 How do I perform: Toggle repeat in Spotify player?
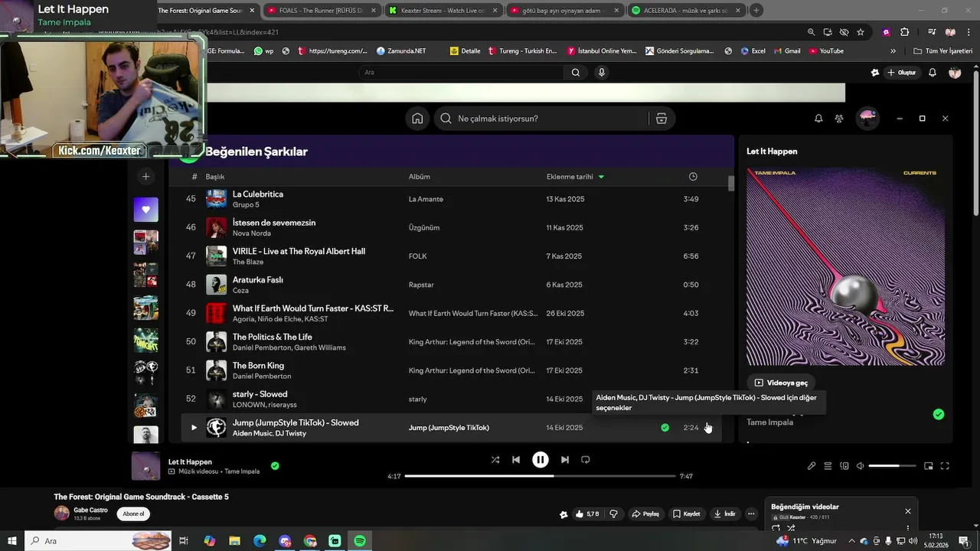point(586,460)
